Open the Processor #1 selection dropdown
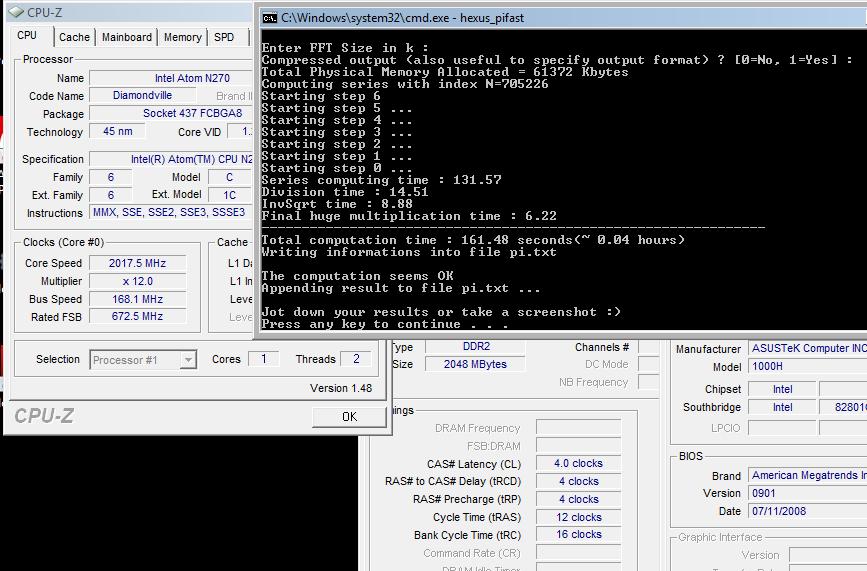The height and width of the screenshot is (571, 867). [x=143, y=360]
